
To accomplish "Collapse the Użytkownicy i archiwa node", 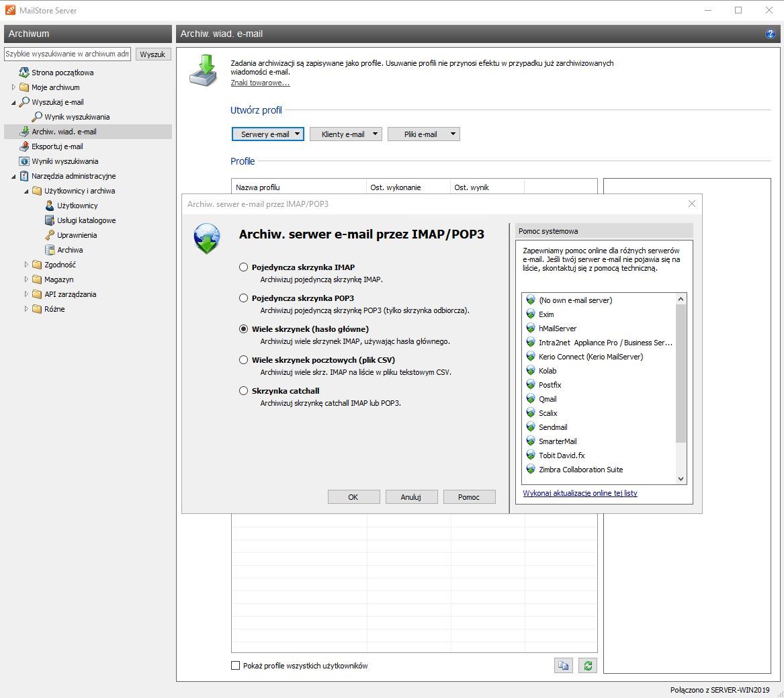I will tap(26, 191).
